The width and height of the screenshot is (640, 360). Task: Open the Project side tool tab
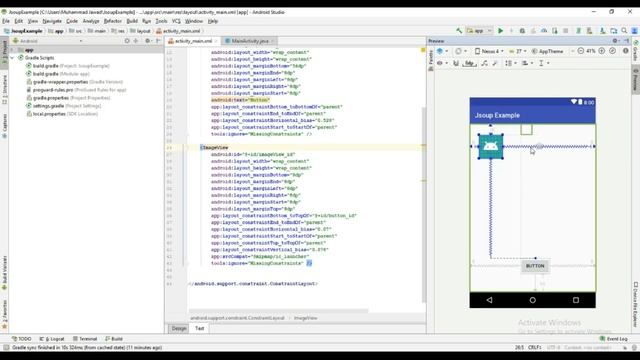(4, 51)
